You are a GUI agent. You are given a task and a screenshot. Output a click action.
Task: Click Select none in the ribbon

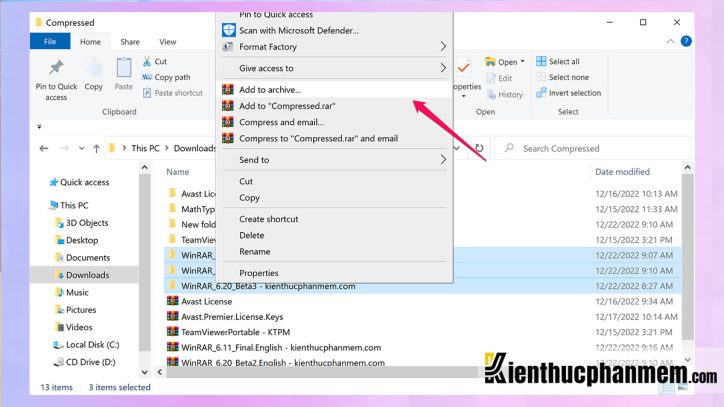pyautogui.click(x=562, y=77)
